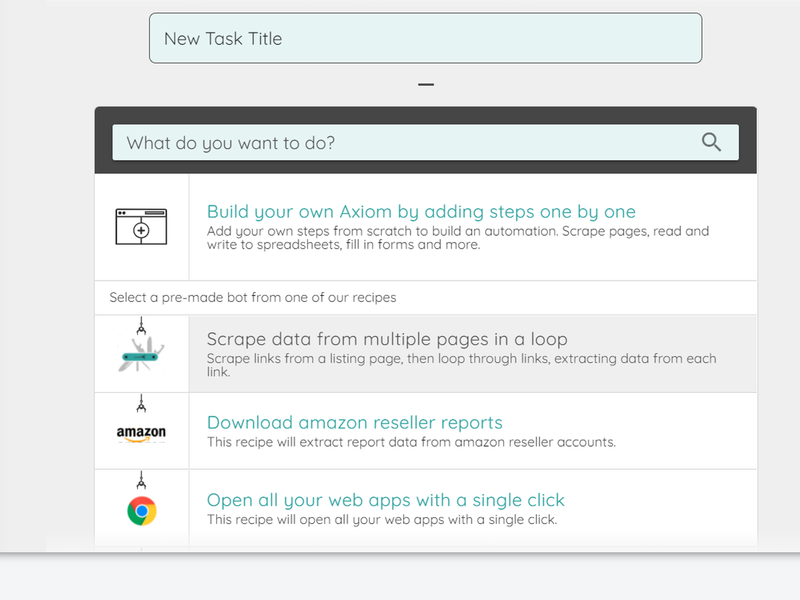
Task: Click the claw icon above the Amazon logo
Action: coord(141,403)
